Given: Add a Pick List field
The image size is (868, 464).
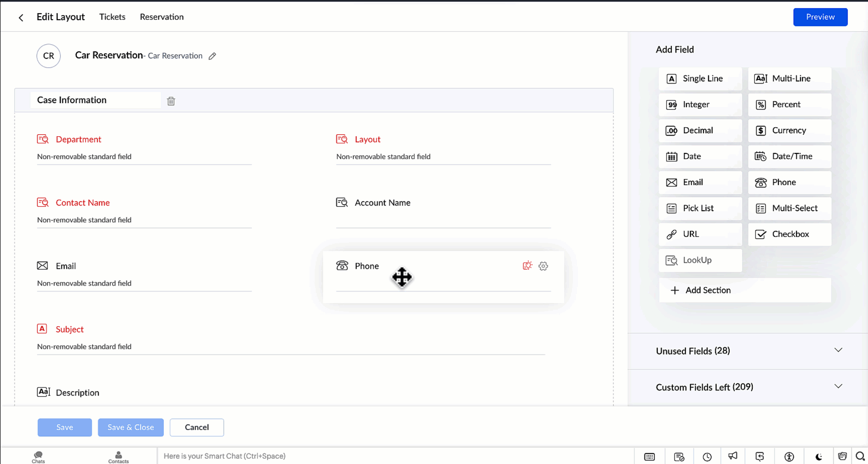Looking at the screenshot, I should 700,208.
